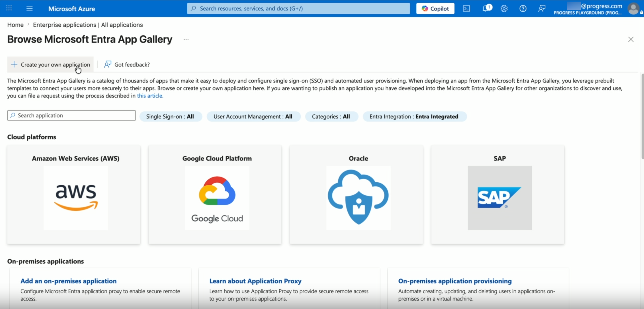The height and width of the screenshot is (309, 644).
Task: Open Entra Integration filter
Action: pyautogui.click(x=415, y=117)
